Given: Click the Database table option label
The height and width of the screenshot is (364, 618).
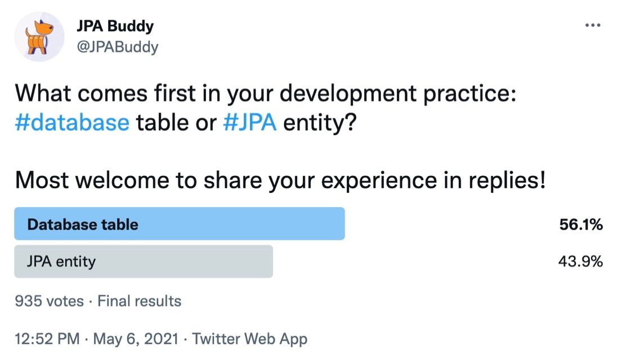Looking at the screenshot, I should [83, 224].
